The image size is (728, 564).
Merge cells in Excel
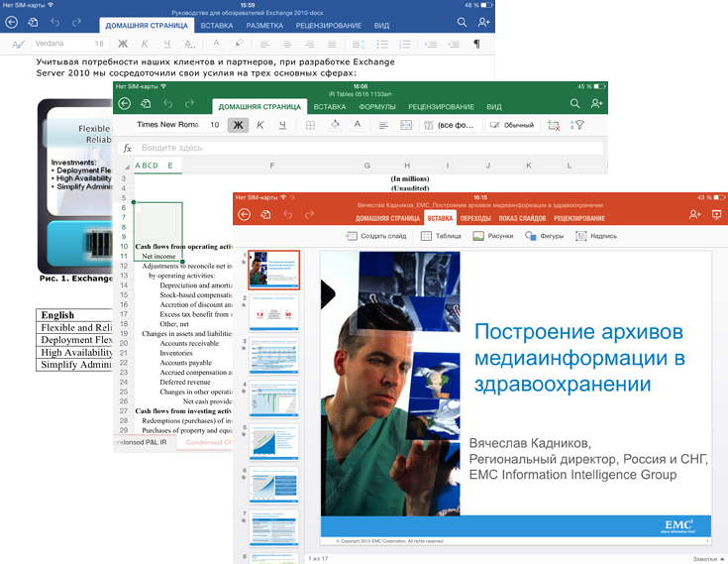click(406, 125)
